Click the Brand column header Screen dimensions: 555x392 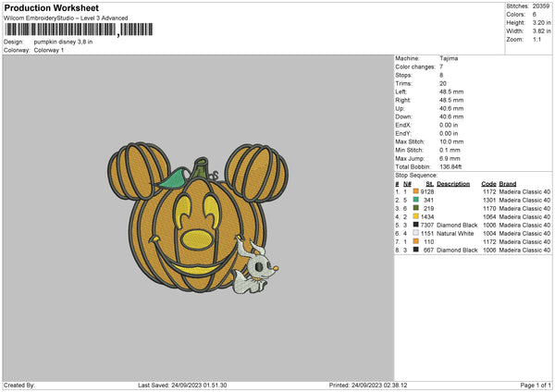point(507,183)
